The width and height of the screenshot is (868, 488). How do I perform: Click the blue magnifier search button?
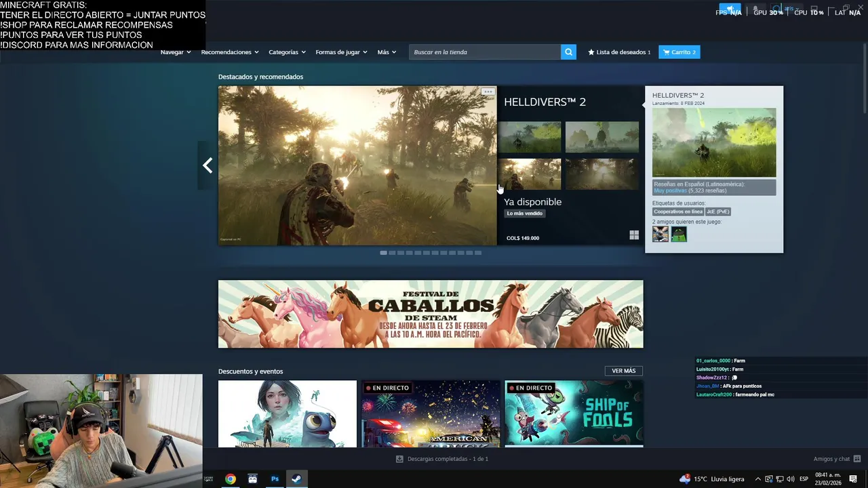pyautogui.click(x=568, y=52)
